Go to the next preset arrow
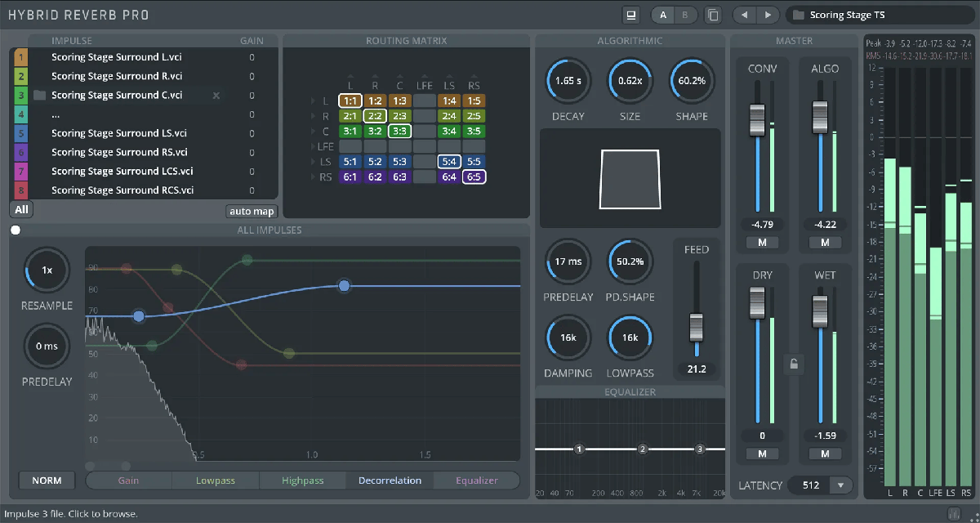 [x=767, y=15]
